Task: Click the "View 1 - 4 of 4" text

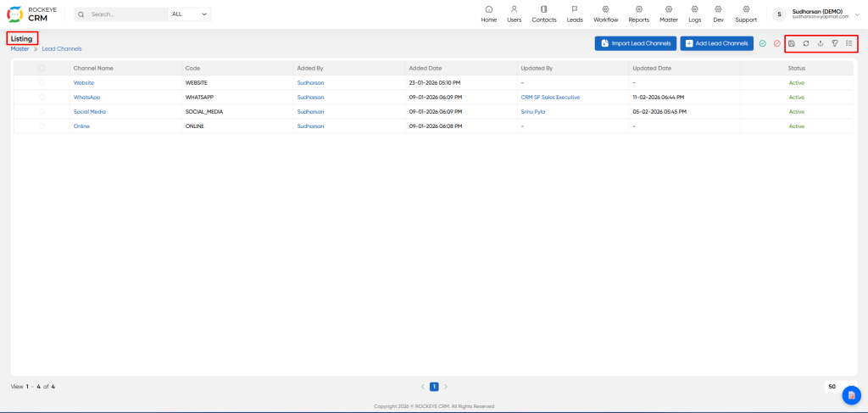Action: click(33, 387)
